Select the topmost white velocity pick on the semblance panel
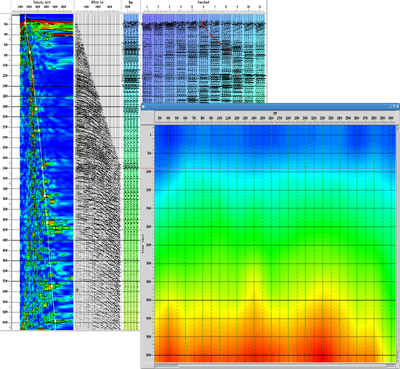The width and height of the screenshot is (400, 369). coord(25,22)
